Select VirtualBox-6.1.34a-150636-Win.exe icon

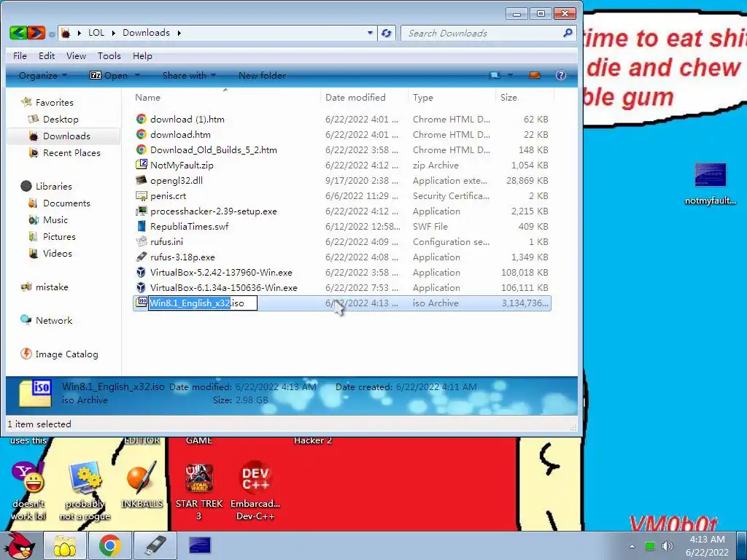141,287
